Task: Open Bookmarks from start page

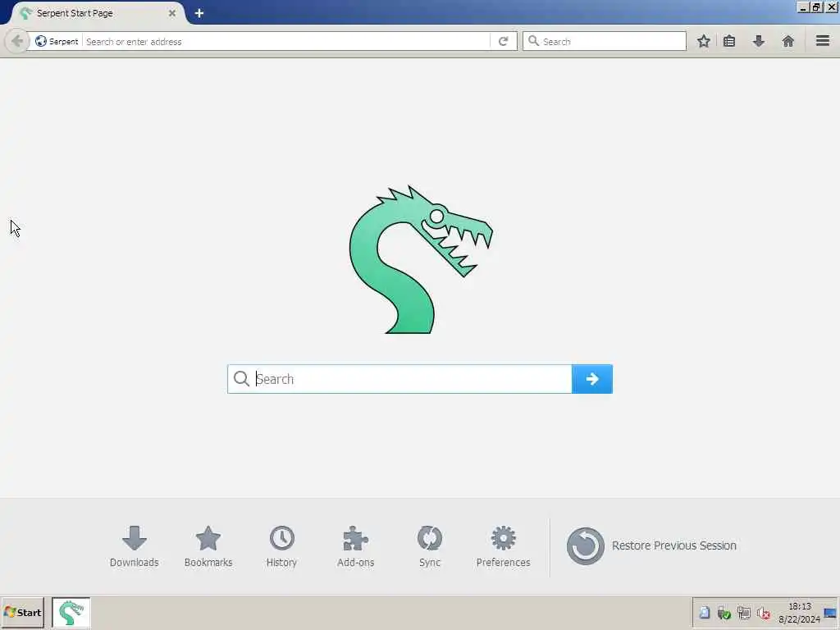Action: (208, 546)
